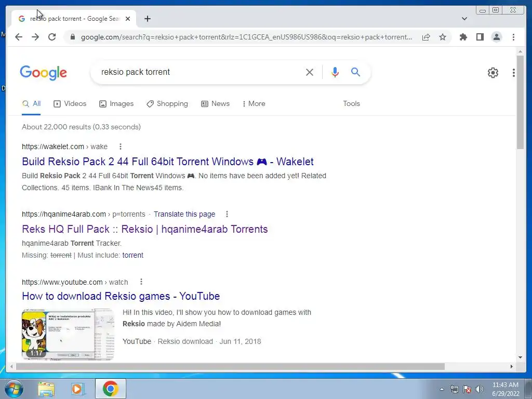
Task: Select the All results tab
Action: 31,104
